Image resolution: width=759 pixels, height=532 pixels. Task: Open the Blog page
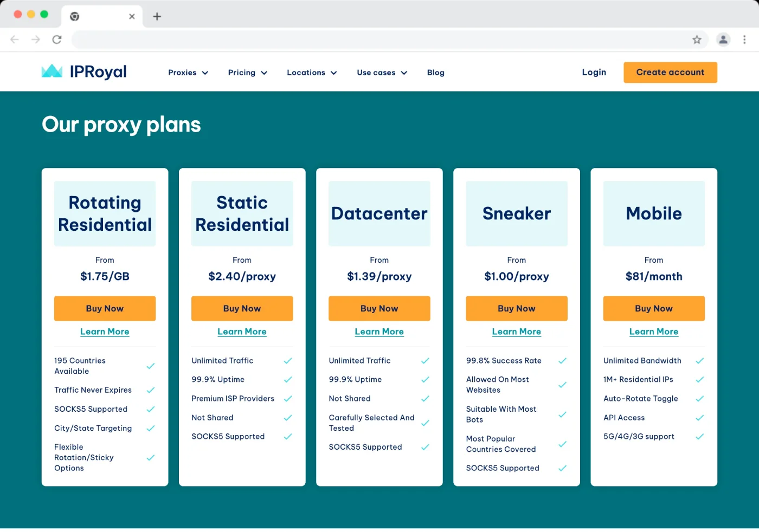click(436, 73)
